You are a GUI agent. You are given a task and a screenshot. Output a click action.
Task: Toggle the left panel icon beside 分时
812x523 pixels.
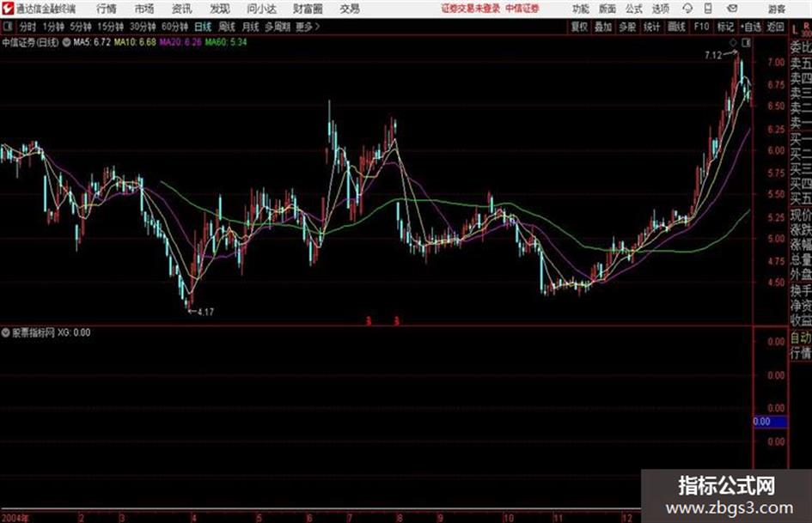click(7, 27)
